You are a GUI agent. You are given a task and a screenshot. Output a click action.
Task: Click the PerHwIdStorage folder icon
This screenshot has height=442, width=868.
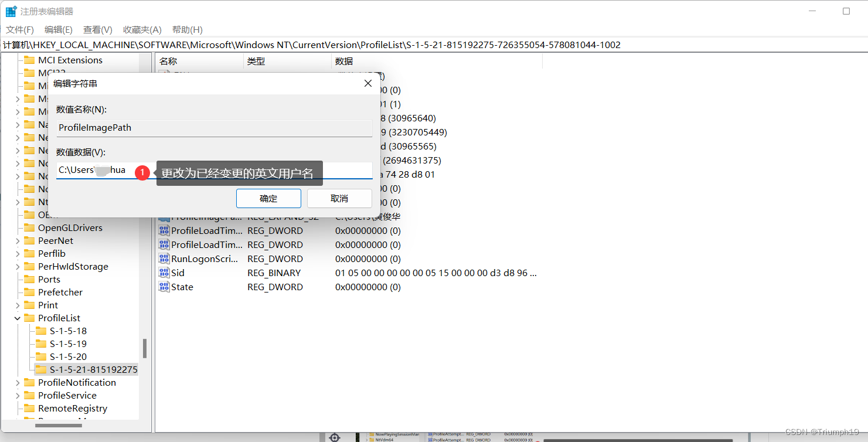pyautogui.click(x=29, y=267)
